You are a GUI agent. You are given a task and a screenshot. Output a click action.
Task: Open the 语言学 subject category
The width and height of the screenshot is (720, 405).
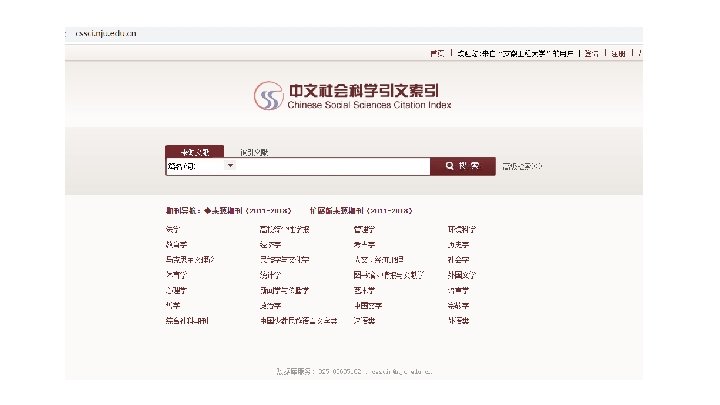tap(459, 291)
